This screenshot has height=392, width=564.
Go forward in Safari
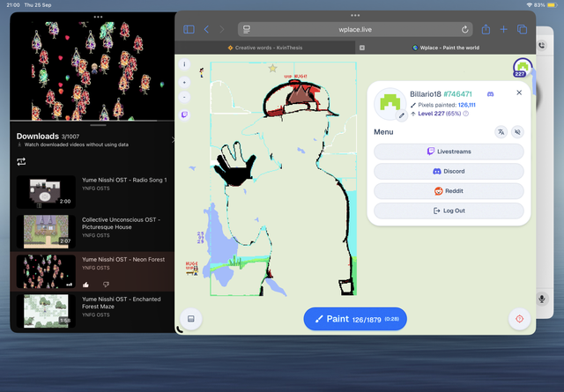click(x=222, y=29)
